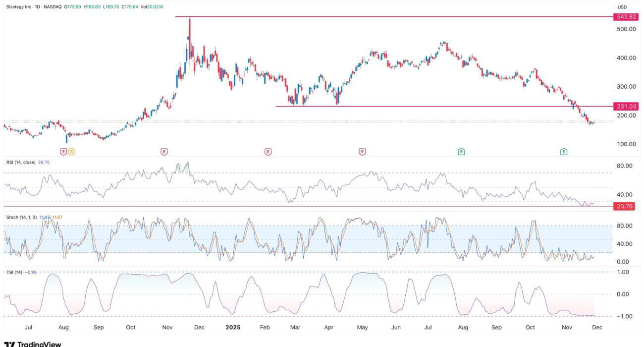This screenshot has height=347, width=644.
Task: Open green earnings marker near August 2025
Action: coord(461,151)
